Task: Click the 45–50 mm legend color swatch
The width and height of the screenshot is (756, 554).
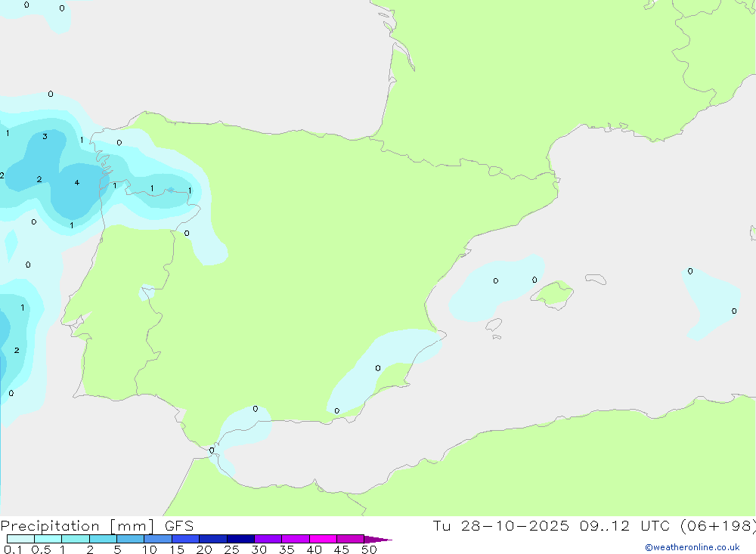Action: tap(350, 539)
